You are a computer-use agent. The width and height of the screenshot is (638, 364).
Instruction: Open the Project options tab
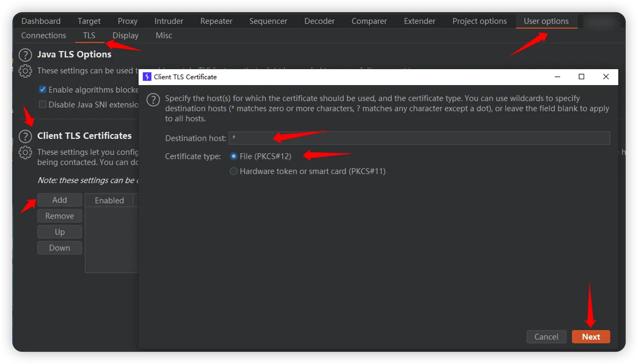pos(479,21)
